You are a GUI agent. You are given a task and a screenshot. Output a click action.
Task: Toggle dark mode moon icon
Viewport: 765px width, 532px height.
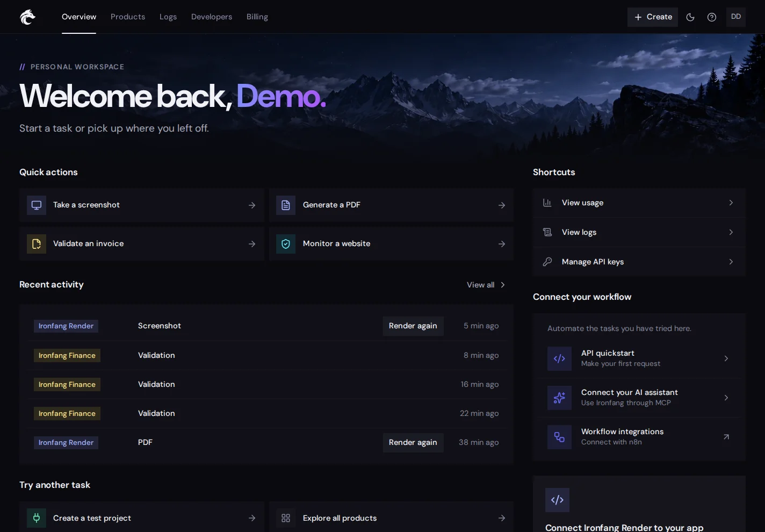(x=690, y=17)
